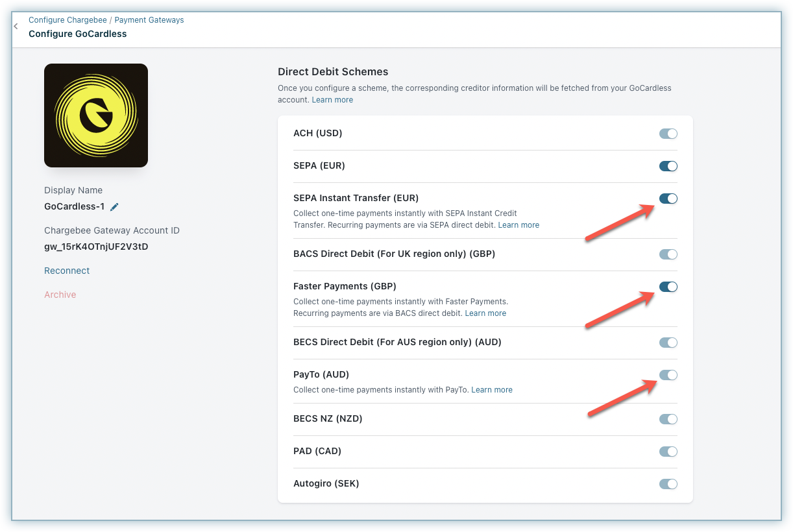Open Learn more link for PayTo
This screenshot has width=793, height=532.
492,390
